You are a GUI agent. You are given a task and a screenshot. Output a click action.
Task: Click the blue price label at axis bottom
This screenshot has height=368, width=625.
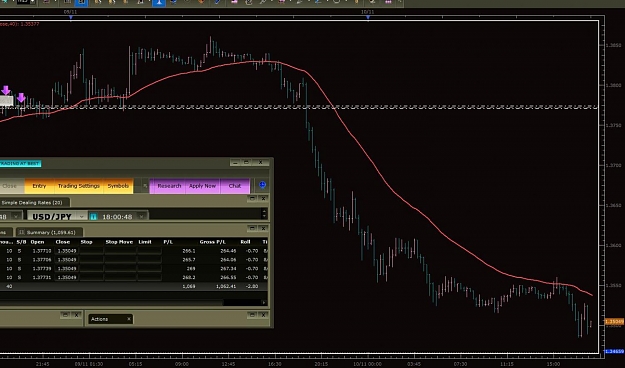coord(614,352)
